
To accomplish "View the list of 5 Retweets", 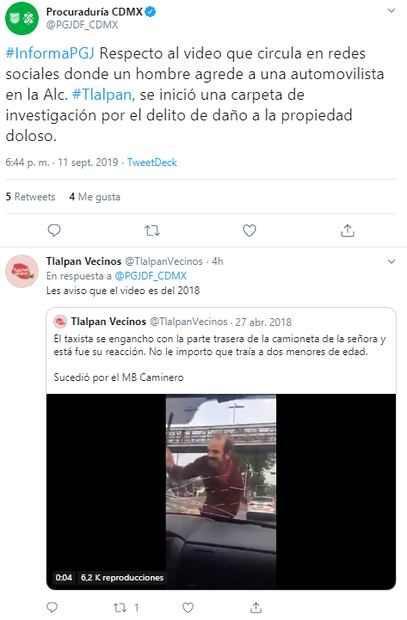I will (30, 197).
